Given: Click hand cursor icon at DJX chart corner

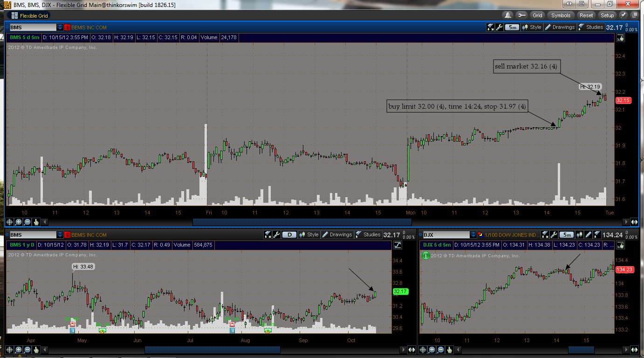Looking at the screenshot, I should pyautogui.click(x=620, y=245).
